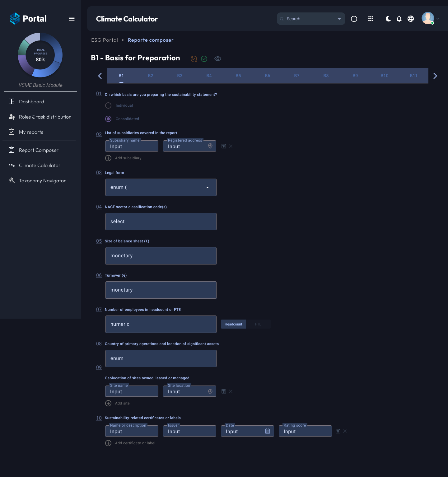Click the location pin in Registered address
448x477 pixels.
pyautogui.click(x=210, y=146)
